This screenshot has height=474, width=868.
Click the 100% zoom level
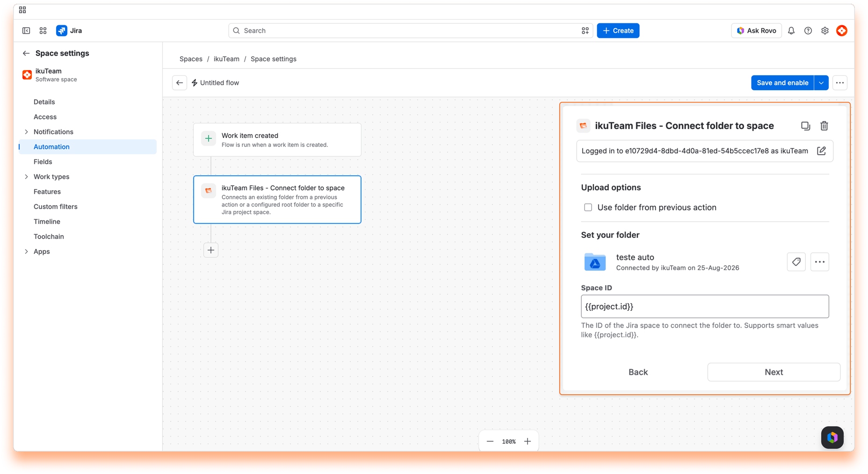[509, 441]
